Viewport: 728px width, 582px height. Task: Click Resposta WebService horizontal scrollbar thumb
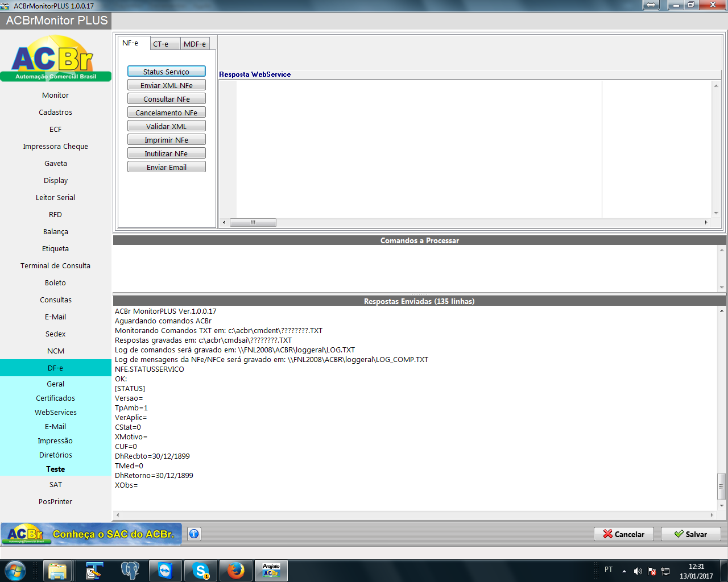[x=253, y=222]
